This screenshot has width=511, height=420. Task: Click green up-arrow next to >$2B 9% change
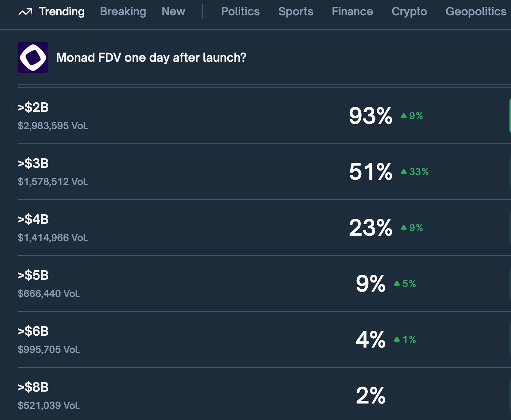point(403,116)
